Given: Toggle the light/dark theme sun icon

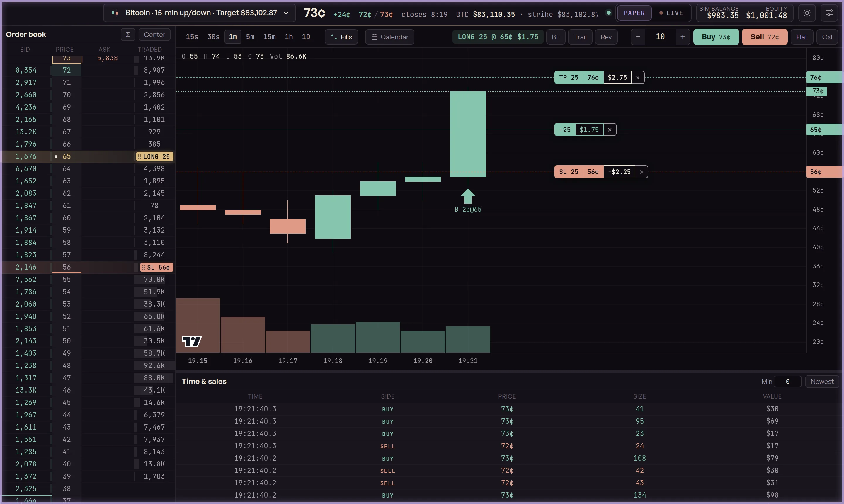Looking at the screenshot, I should click(807, 13).
